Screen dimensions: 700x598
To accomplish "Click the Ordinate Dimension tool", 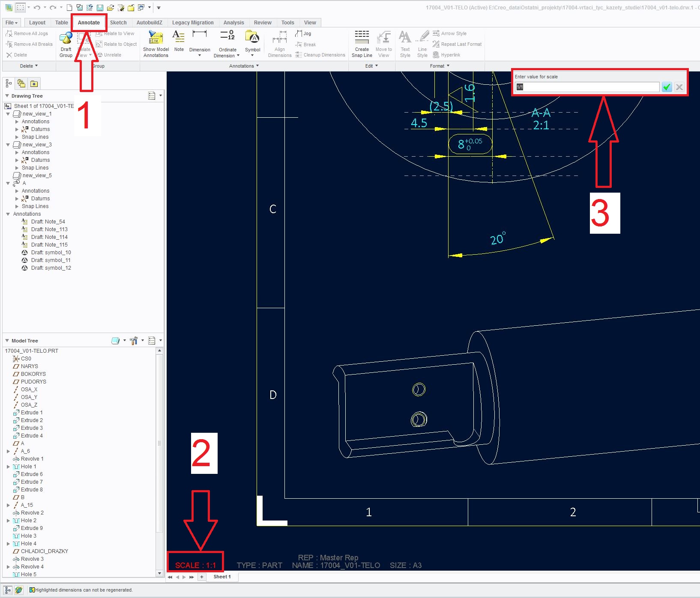I will pos(227,44).
